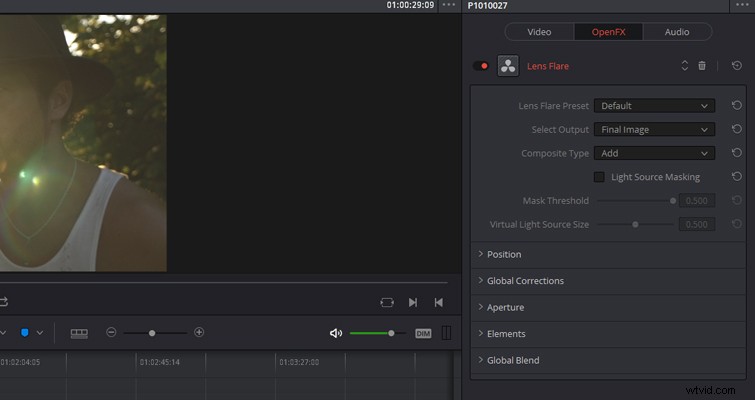Enable the Light Source Masking checkbox
The width and height of the screenshot is (755, 400).
tap(599, 177)
